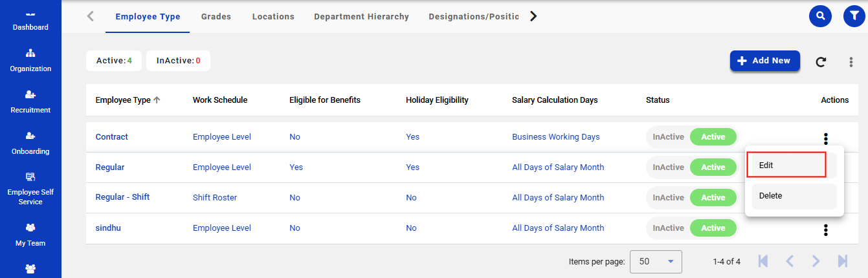Switch to the Department Hierarchy tab
The width and height of the screenshot is (868, 278).
coord(361,17)
